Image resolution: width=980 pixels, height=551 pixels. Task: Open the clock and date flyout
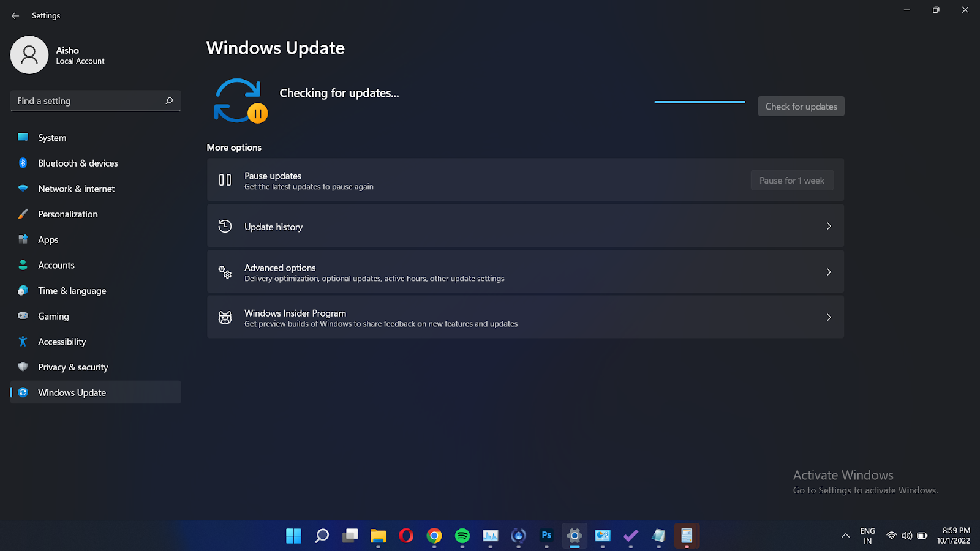[x=954, y=536]
